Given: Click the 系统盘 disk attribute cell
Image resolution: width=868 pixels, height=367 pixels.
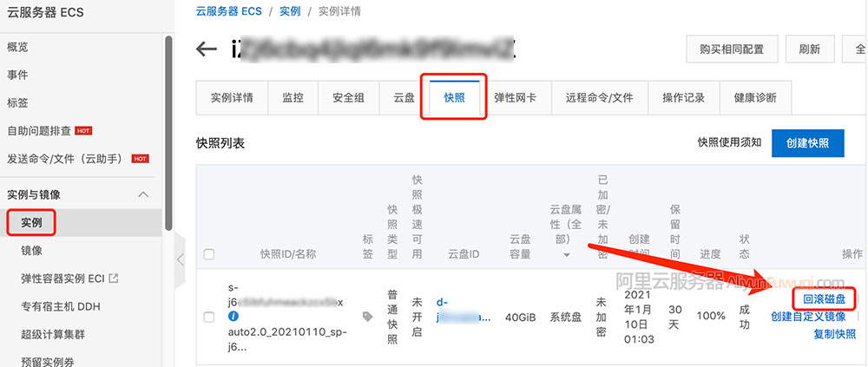Looking at the screenshot, I should click(x=566, y=318).
